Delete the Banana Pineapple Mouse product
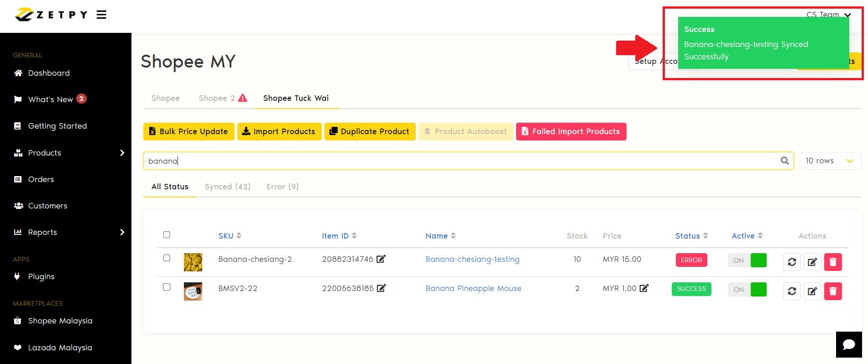The image size is (868, 364). tap(833, 291)
